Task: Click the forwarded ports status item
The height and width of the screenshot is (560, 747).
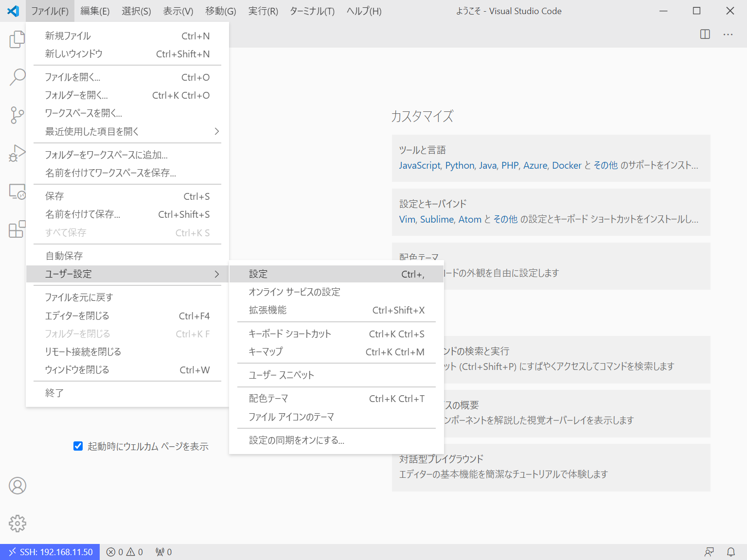Action: [x=164, y=552]
